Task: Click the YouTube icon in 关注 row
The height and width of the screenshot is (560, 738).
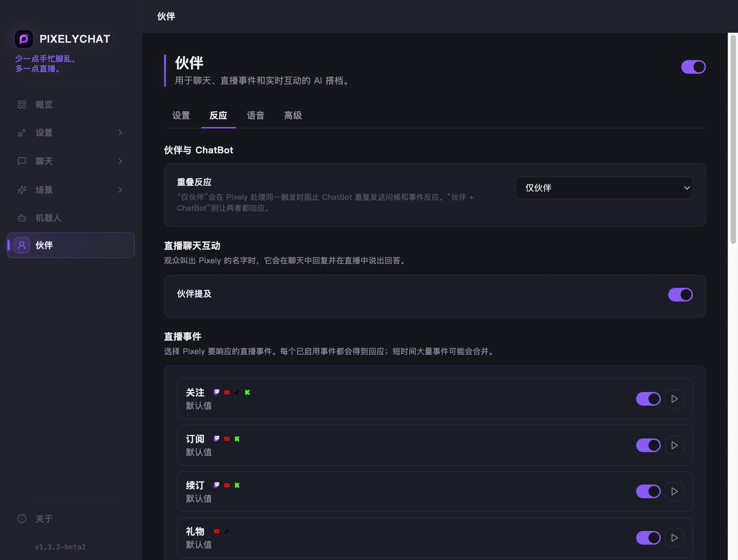Action: 227,392
